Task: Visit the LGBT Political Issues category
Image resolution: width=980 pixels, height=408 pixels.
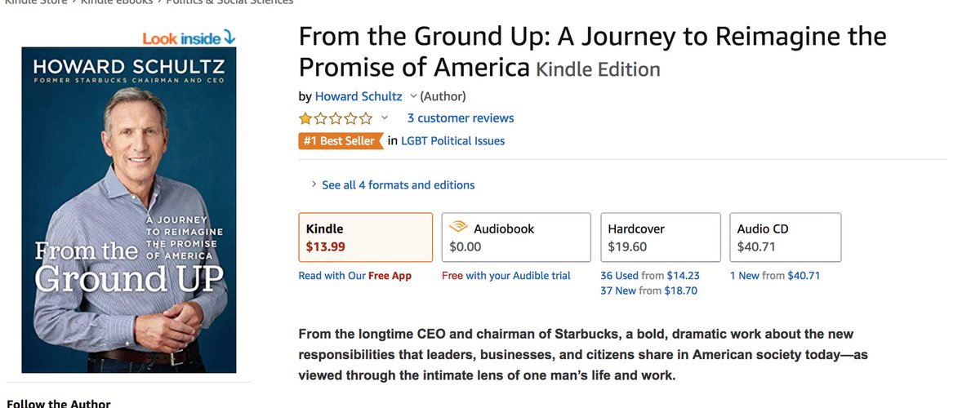Action: point(452,141)
